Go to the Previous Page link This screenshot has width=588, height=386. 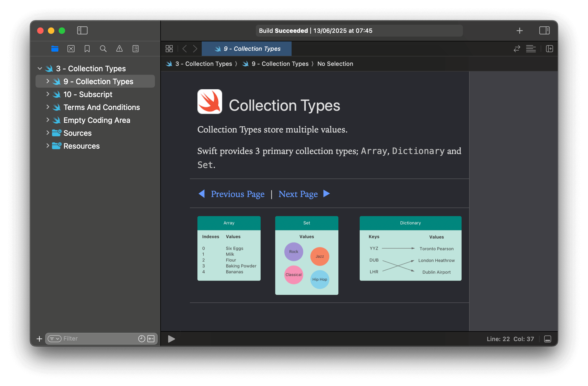coord(238,194)
